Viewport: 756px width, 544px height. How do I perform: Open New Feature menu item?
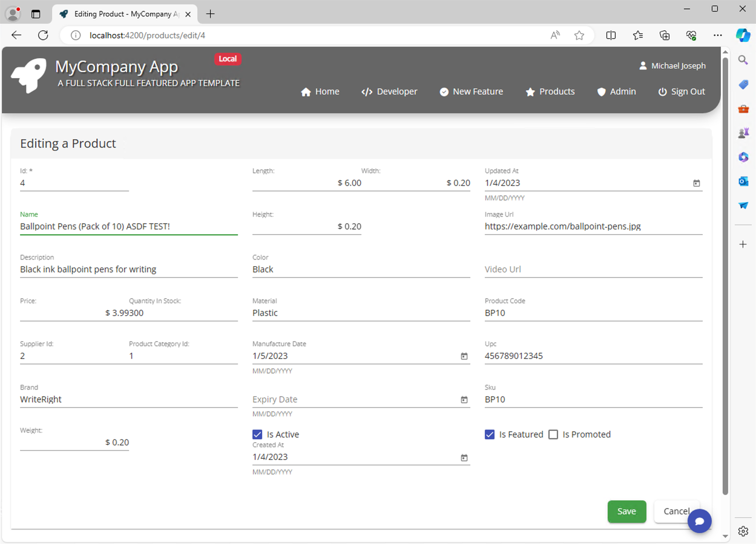471,91
